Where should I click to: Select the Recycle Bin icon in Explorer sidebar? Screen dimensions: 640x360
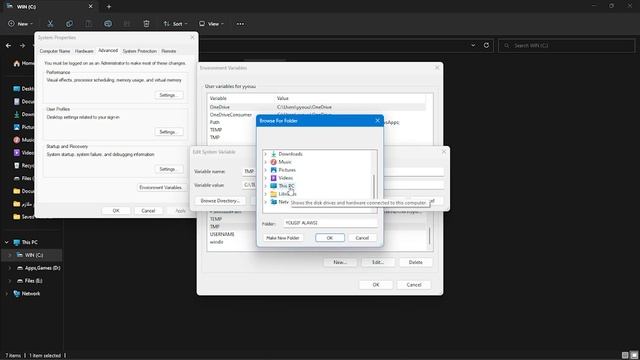pos(17,165)
